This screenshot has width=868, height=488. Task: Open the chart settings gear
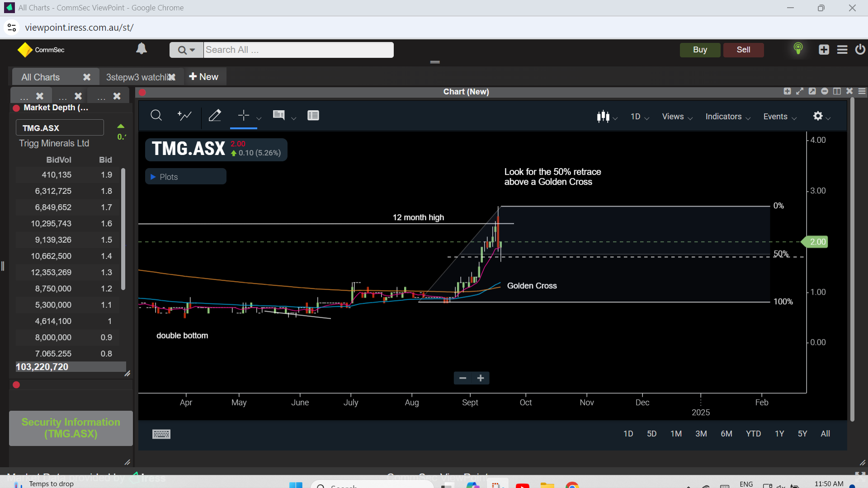[x=818, y=116]
